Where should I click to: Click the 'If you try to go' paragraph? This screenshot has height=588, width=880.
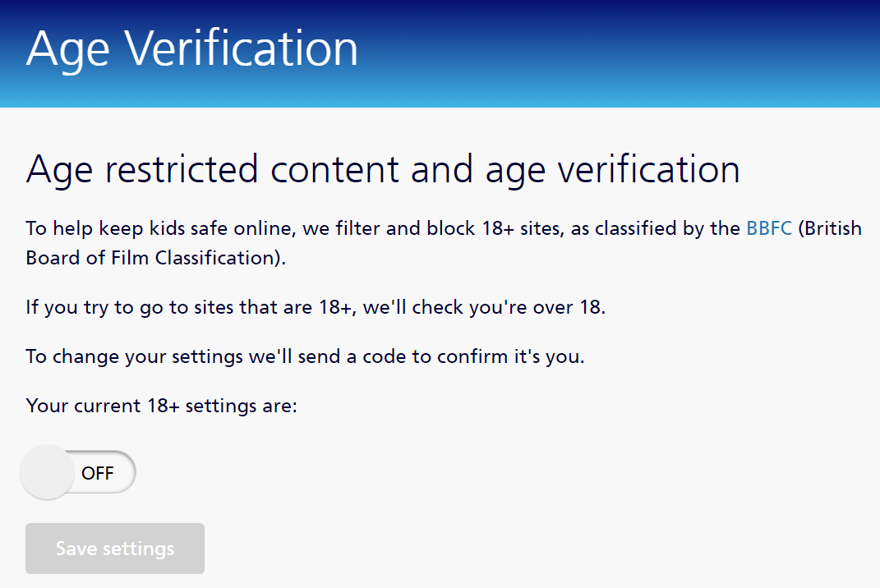click(x=316, y=308)
